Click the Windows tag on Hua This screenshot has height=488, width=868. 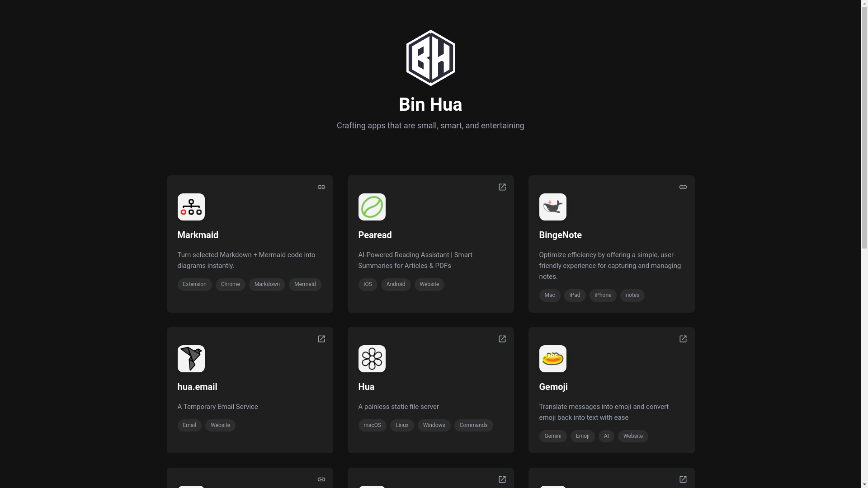pos(434,425)
